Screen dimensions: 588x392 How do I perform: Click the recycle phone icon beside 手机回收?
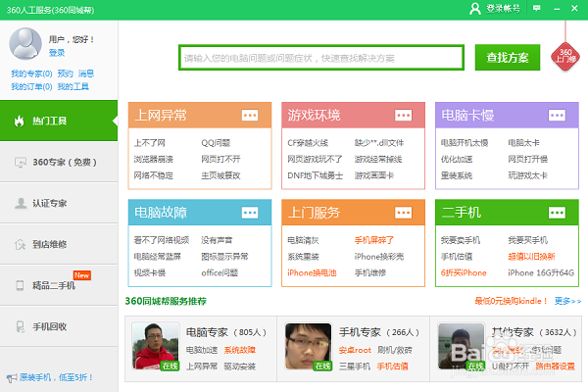coord(21,326)
